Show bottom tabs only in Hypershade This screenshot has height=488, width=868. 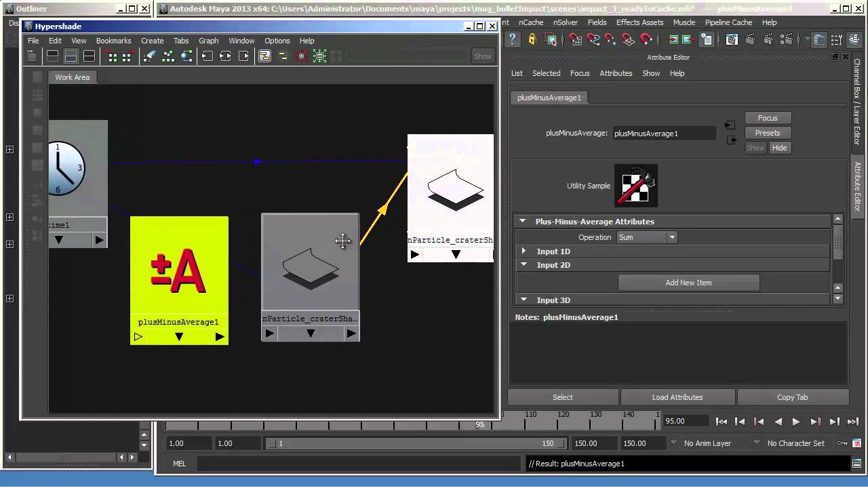coord(71,56)
